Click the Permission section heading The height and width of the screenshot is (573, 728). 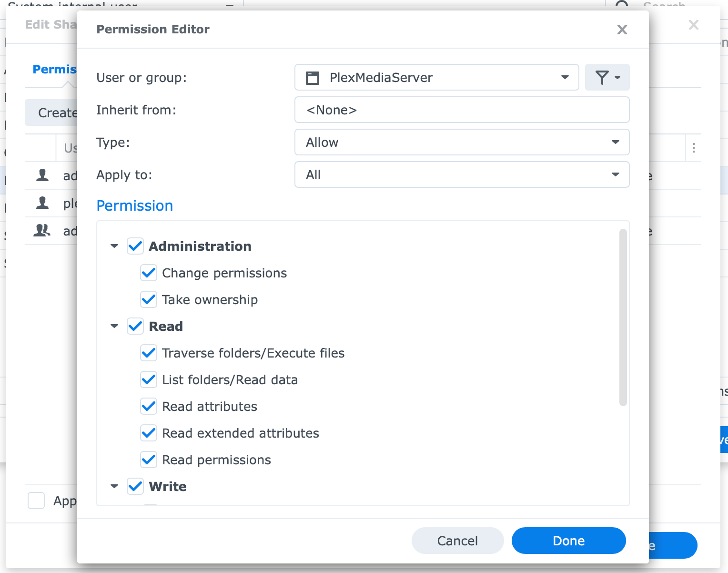click(135, 205)
